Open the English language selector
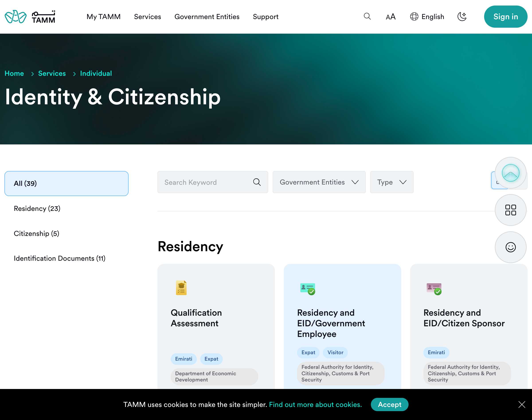The height and width of the screenshot is (420, 532). pos(427,16)
